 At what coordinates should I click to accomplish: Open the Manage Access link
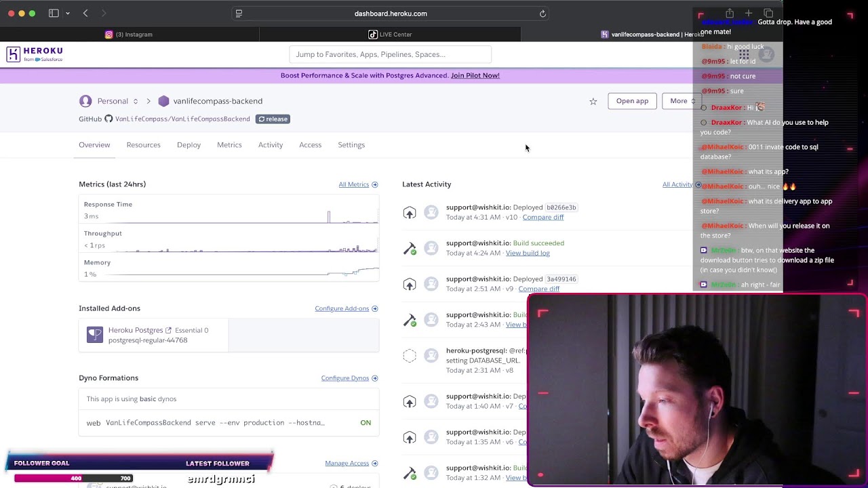pos(351,464)
